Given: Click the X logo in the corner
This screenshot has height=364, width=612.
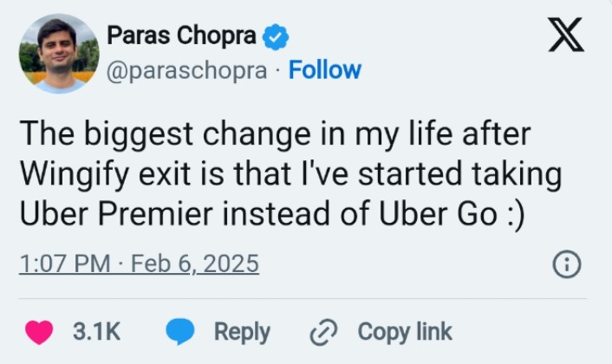Looking at the screenshot, I should click(x=565, y=36).
